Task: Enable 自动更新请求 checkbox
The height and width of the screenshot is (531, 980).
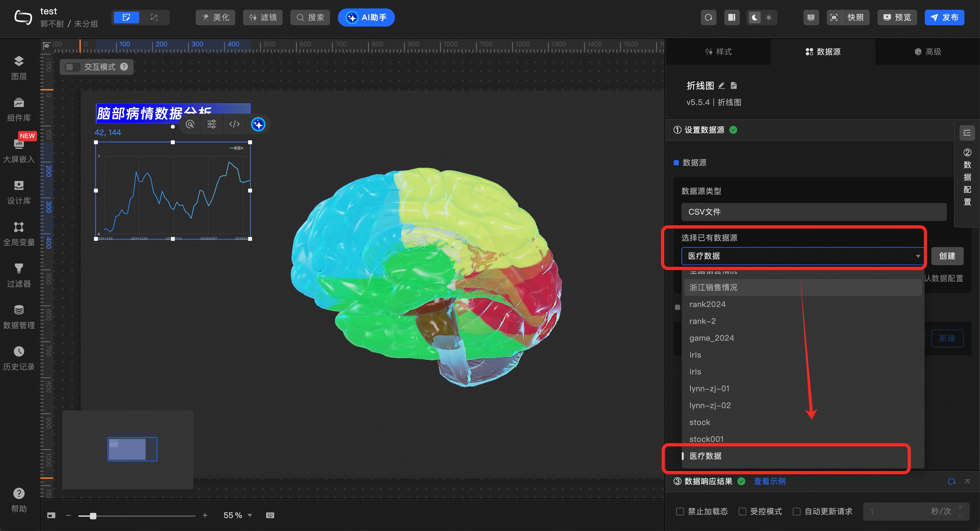Action: point(796,511)
